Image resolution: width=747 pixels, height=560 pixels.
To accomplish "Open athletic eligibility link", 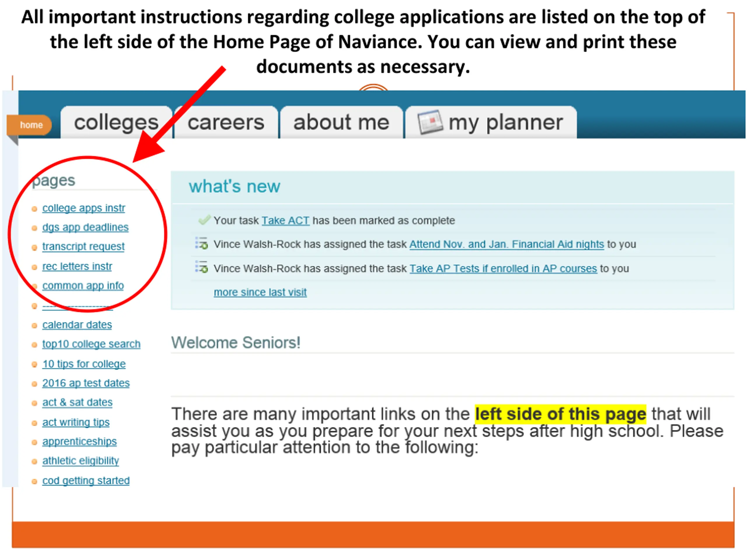I will (x=80, y=461).
